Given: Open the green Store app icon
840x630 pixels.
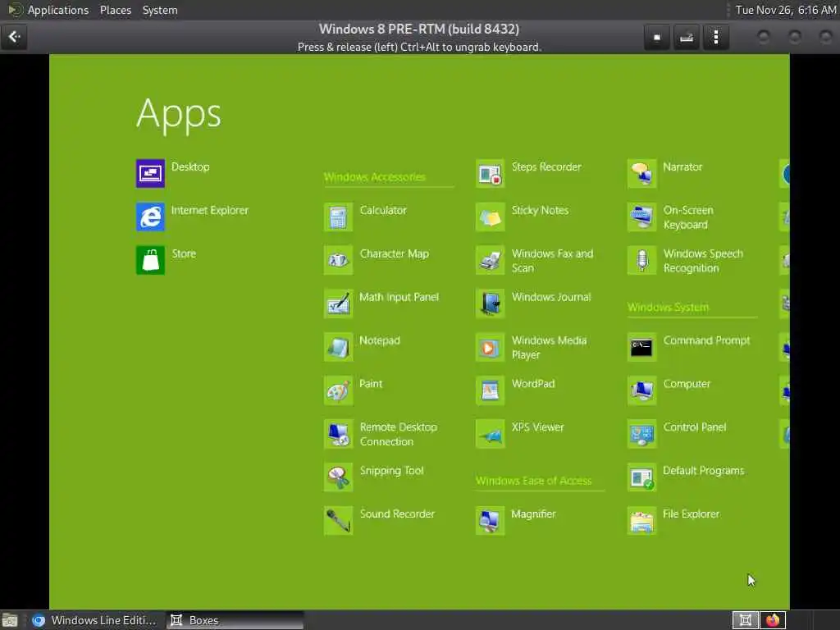Looking at the screenshot, I should [150, 260].
